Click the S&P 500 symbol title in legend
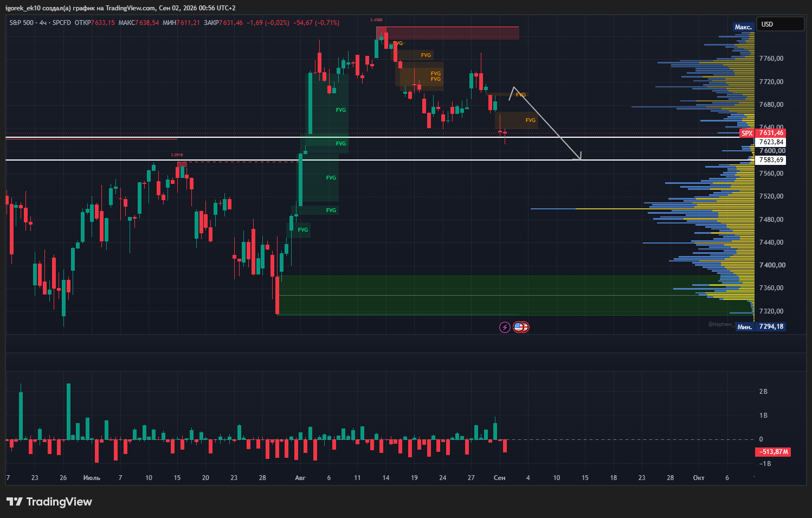 coord(21,23)
